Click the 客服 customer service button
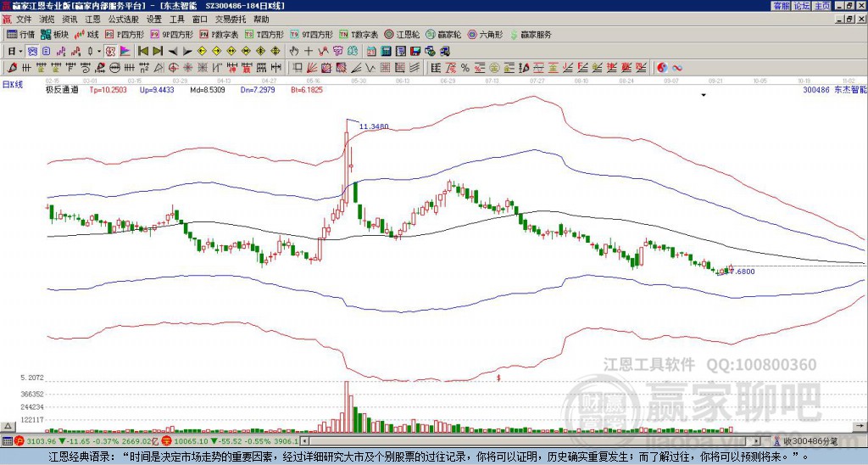 [781, 6]
